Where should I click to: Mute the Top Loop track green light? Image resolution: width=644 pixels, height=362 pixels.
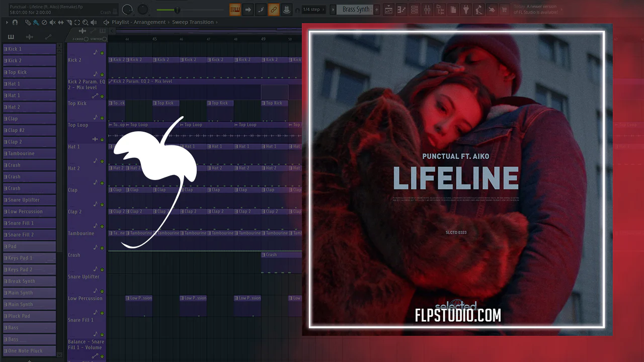pos(102,139)
